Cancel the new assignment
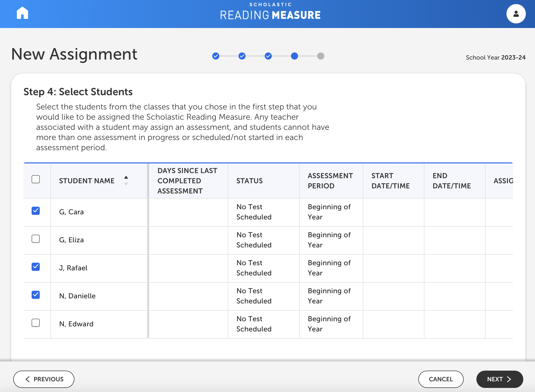The width and height of the screenshot is (535, 392). 441,379
